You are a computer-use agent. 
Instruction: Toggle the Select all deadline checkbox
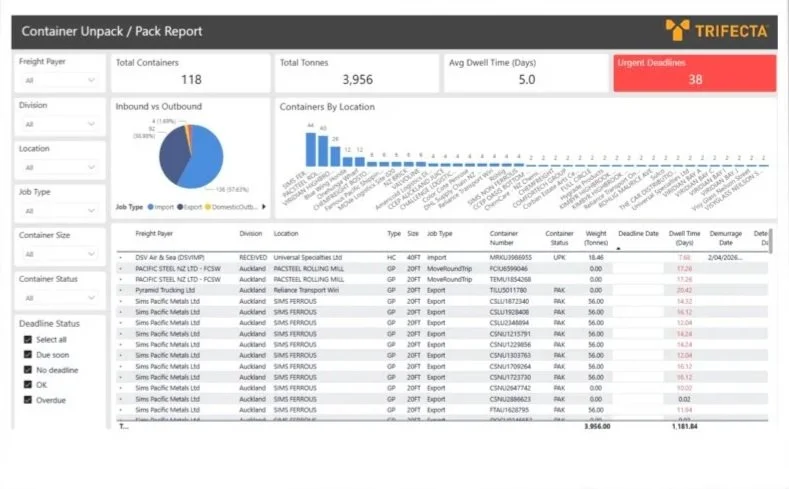point(28,339)
